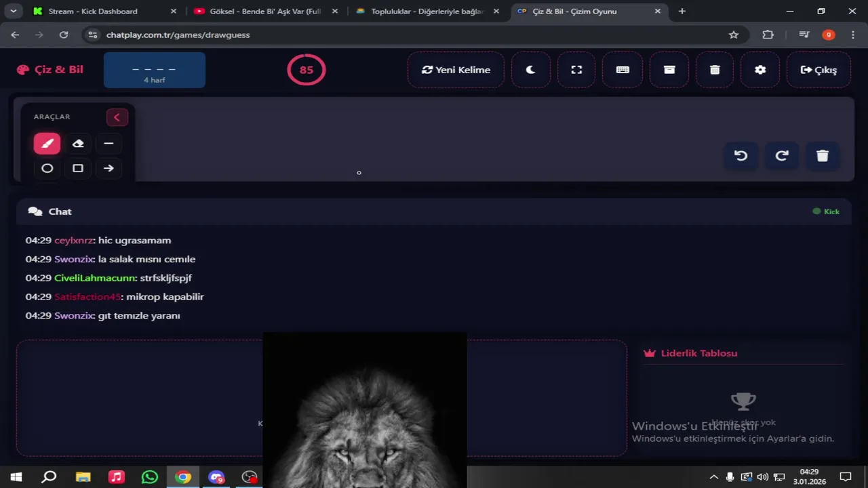Open the tab search dropdown
The height and width of the screenshot is (488, 868).
coord(13,12)
